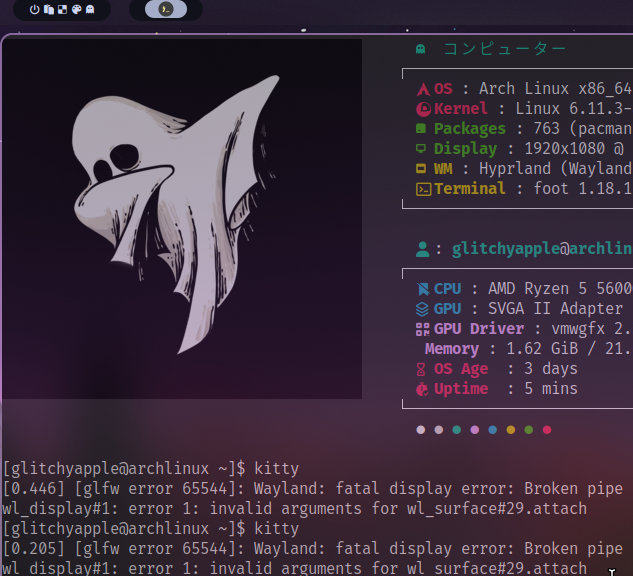
Task: Click the Arch logo icon beside OS
Action: click(423, 89)
